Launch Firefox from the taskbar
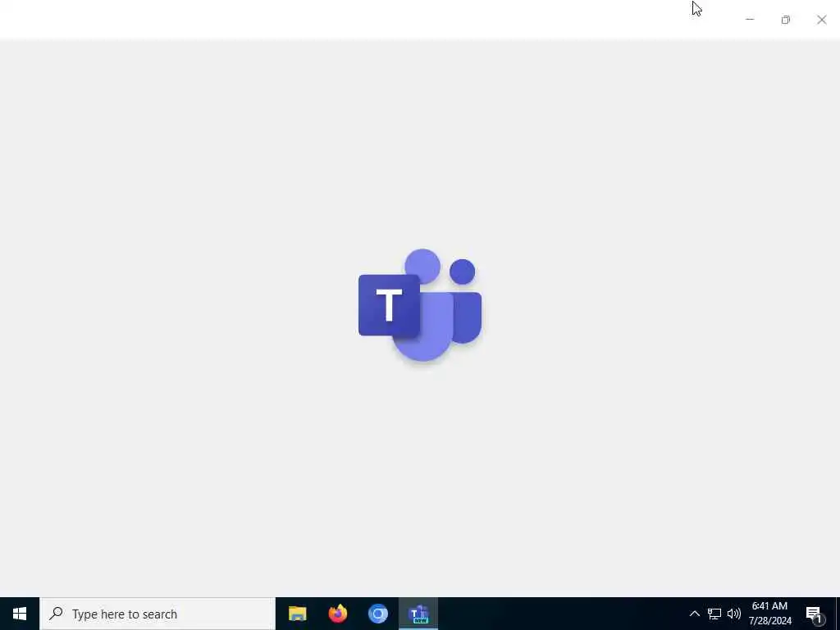The image size is (840, 630). (337, 614)
